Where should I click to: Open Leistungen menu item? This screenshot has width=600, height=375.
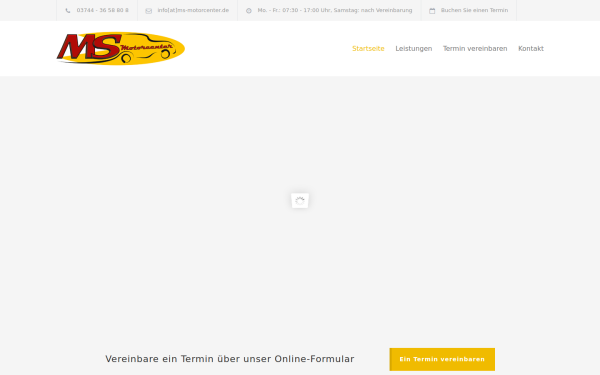click(414, 49)
